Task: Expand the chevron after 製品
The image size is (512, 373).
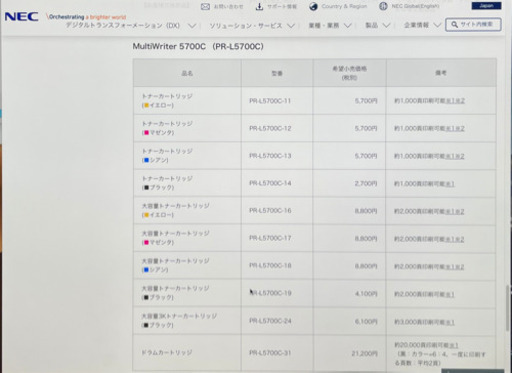Action: pyautogui.click(x=386, y=25)
